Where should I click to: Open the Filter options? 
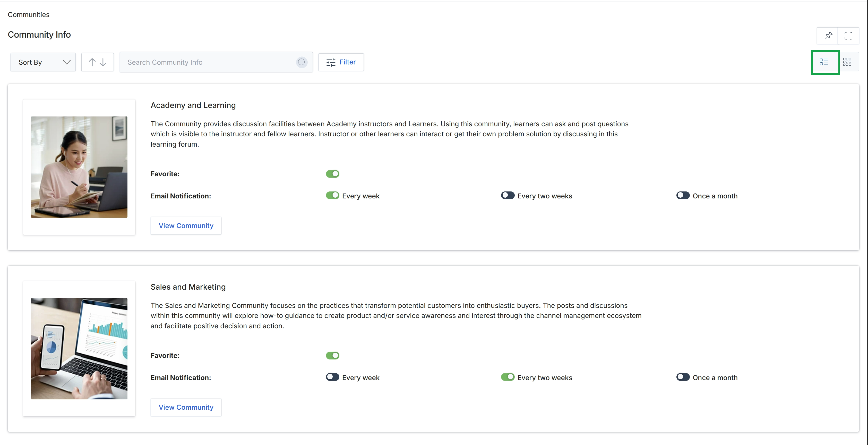(341, 62)
